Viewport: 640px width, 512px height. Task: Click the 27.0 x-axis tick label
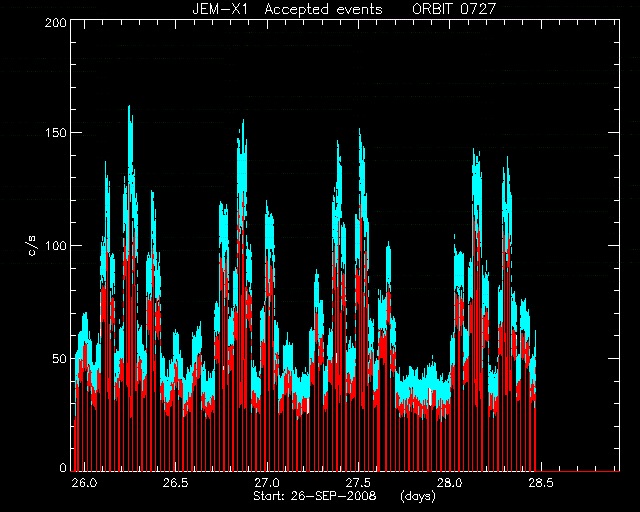(x=267, y=483)
